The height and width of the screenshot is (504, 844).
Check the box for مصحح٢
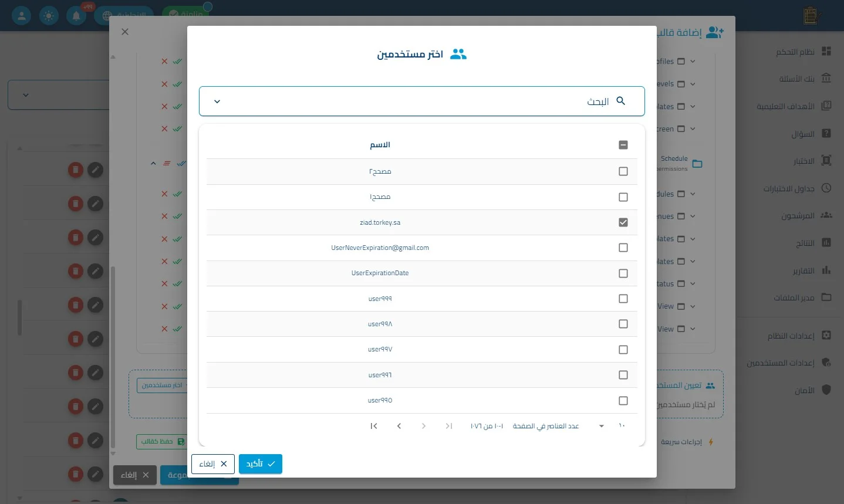623,171
